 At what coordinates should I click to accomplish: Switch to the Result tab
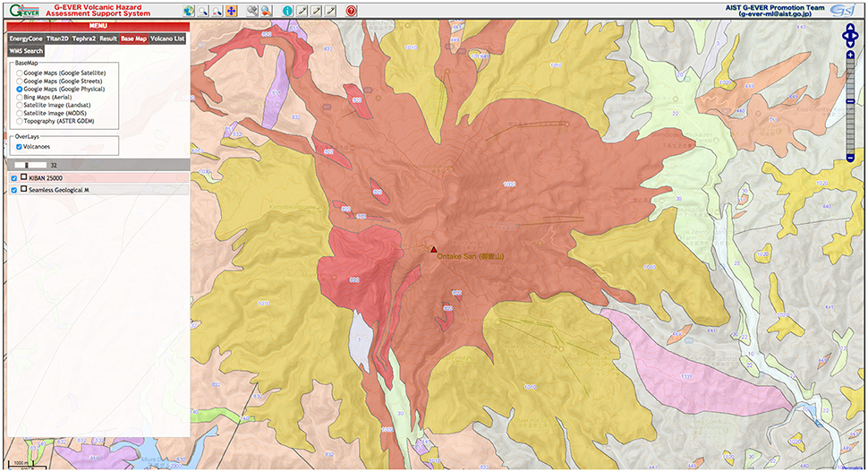click(x=108, y=39)
